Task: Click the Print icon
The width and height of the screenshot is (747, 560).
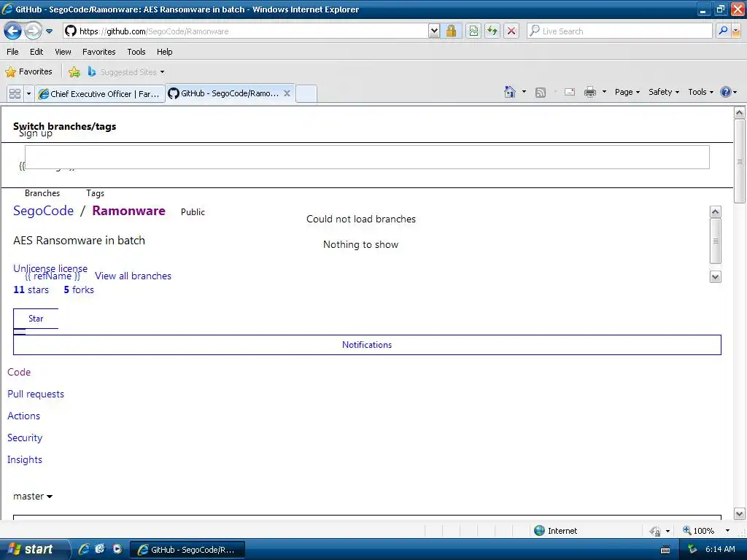Action: [589, 92]
